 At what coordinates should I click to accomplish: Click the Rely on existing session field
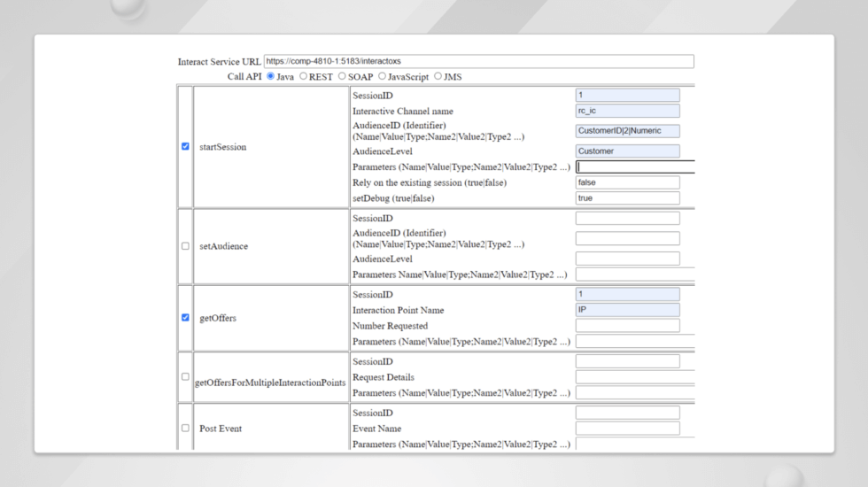(628, 182)
